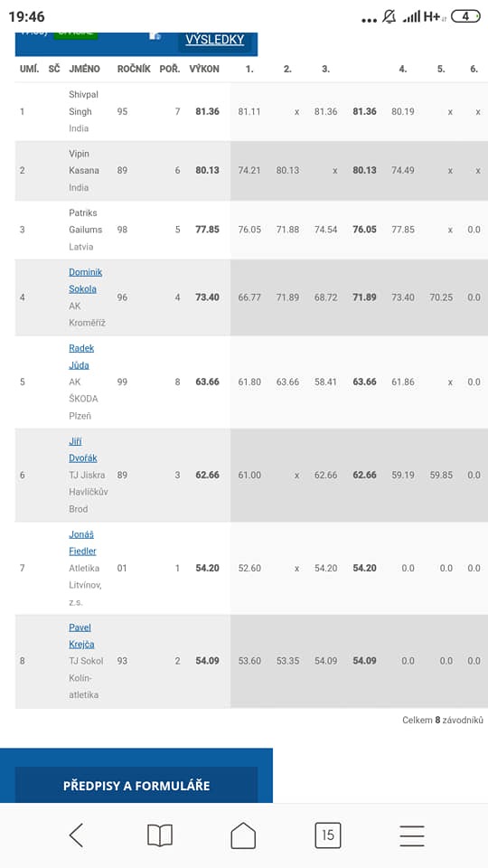Select the JMÉNO column header
This screenshot has width=488, height=868.
click(84, 70)
